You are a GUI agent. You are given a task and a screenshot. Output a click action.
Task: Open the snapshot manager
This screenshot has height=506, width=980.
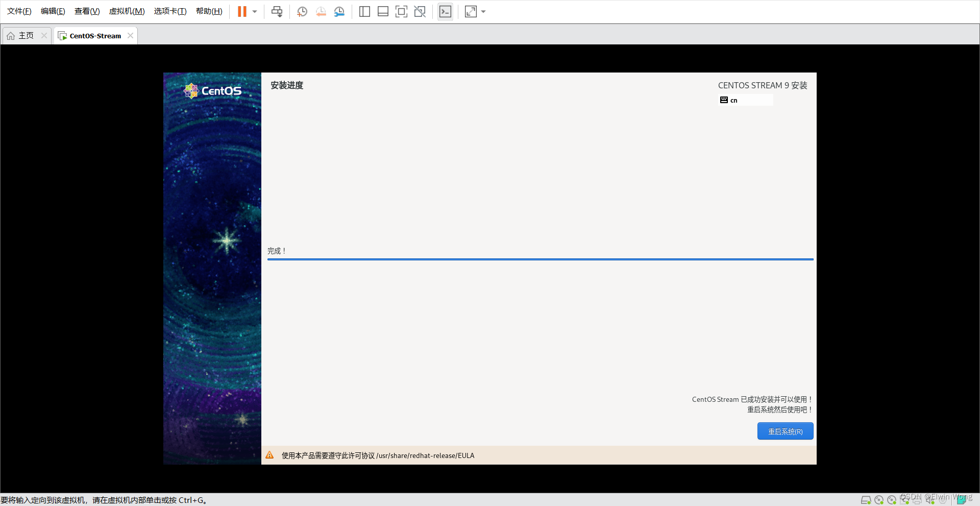coord(339,11)
